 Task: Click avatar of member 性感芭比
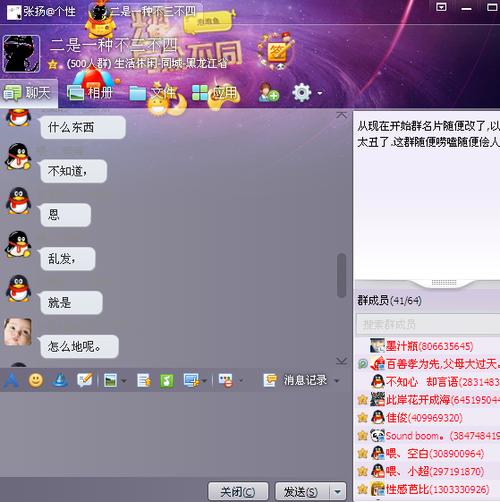(x=378, y=489)
